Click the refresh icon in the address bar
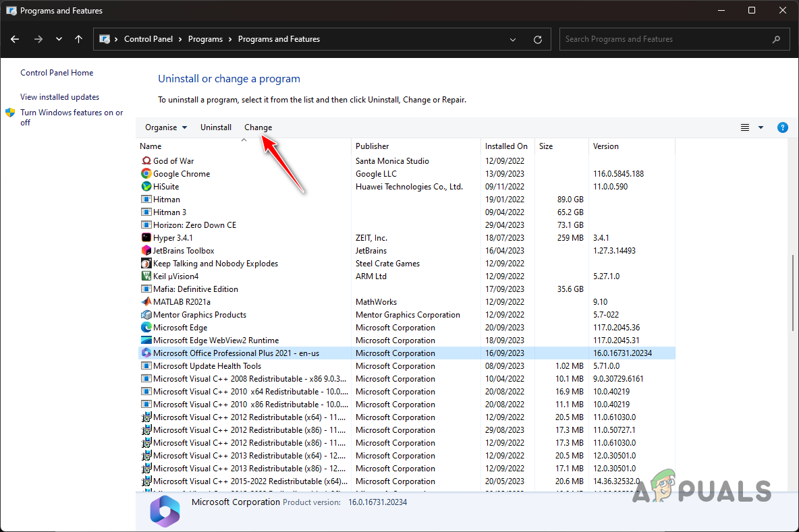 (538, 39)
